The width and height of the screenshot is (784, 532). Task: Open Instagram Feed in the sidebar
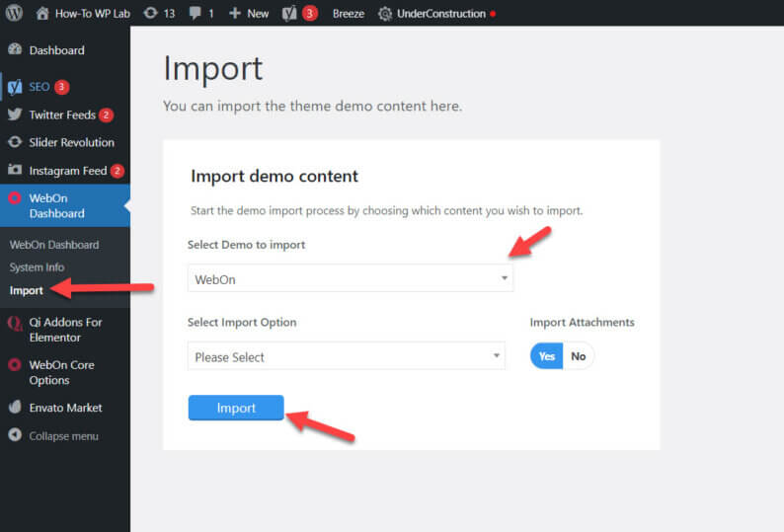coord(65,171)
